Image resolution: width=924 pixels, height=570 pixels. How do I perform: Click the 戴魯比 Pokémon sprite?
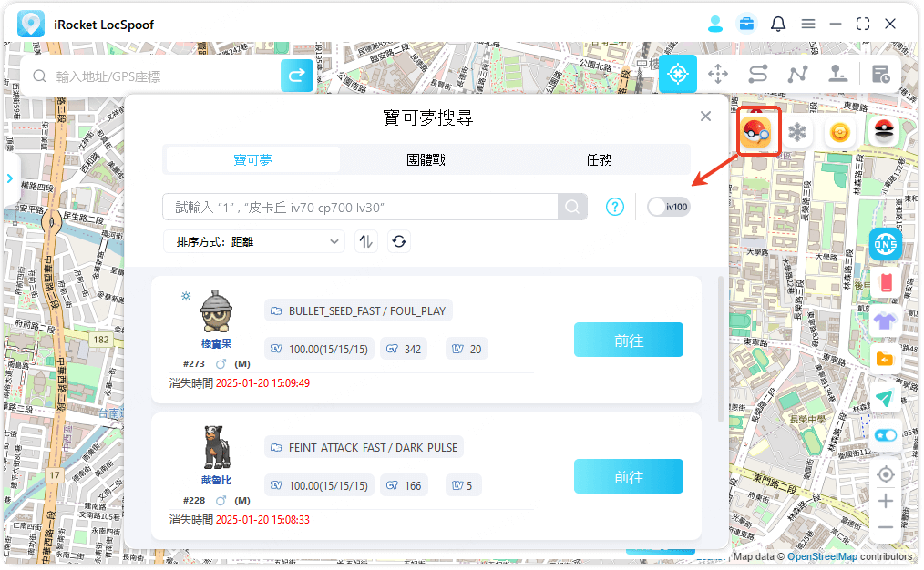[216, 447]
